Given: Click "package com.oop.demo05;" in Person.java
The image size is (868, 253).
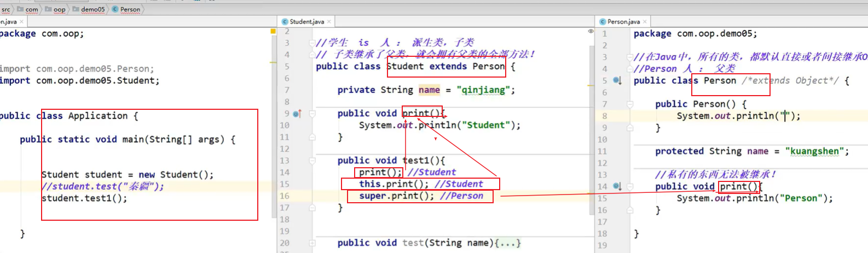Looking at the screenshot, I should click(696, 34).
